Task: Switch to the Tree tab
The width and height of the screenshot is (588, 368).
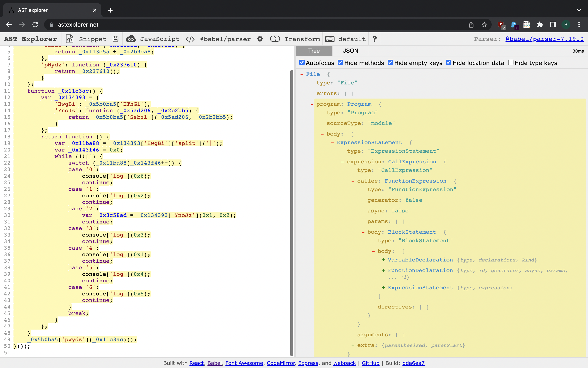Action: 314,51
